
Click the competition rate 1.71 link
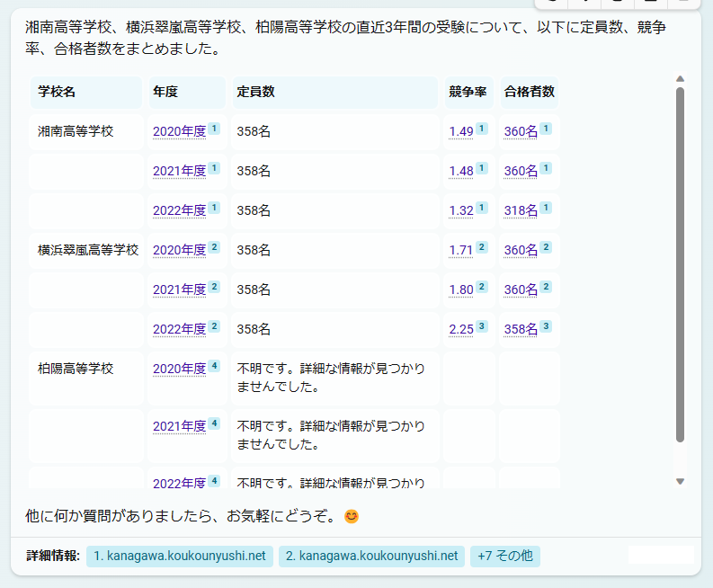click(x=461, y=250)
